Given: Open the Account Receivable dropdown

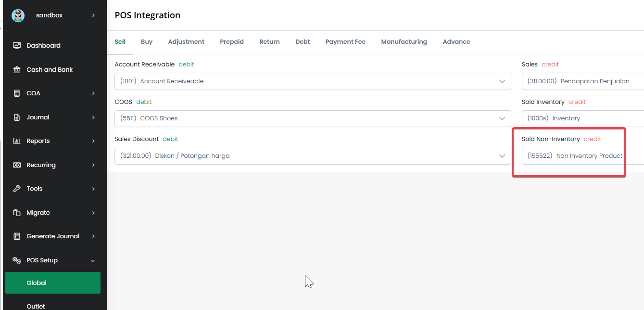Looking at the screenshot, I should [313, 81].
